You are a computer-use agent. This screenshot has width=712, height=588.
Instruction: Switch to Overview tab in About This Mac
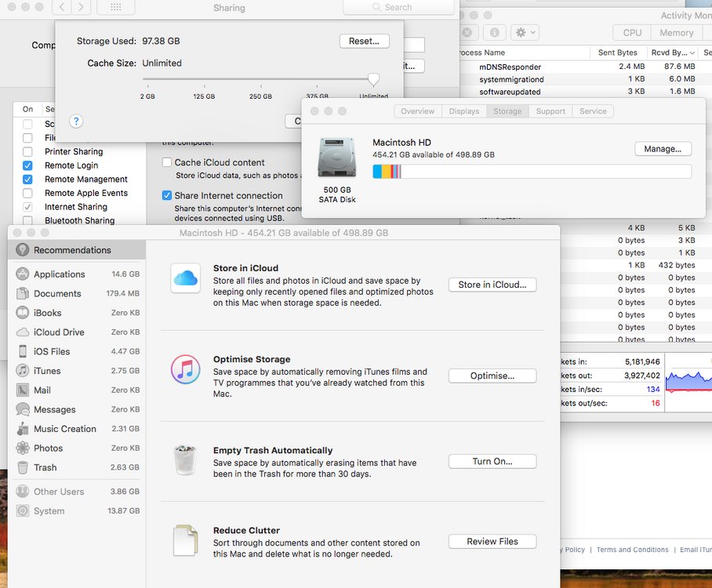point(418,111)
